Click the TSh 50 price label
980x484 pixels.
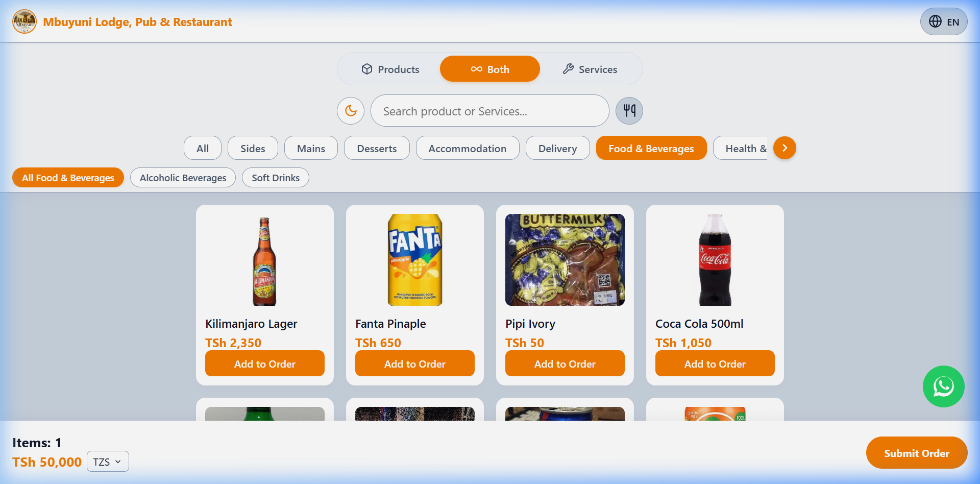click(525, 343)
